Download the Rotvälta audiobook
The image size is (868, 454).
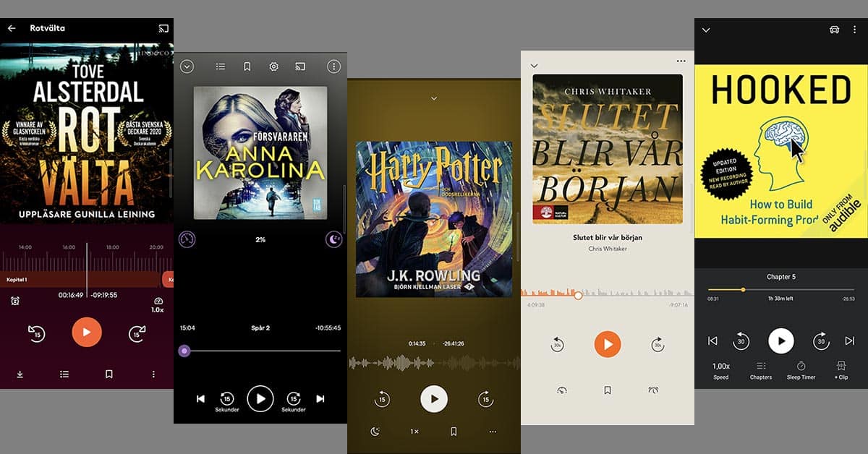coord(20,374)
